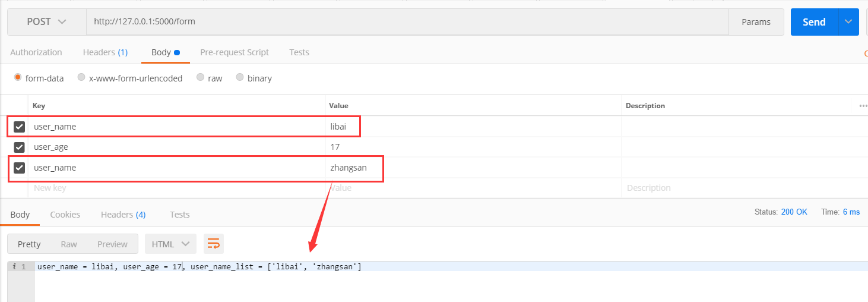Click the Status 200 OK text

(781, 212)
